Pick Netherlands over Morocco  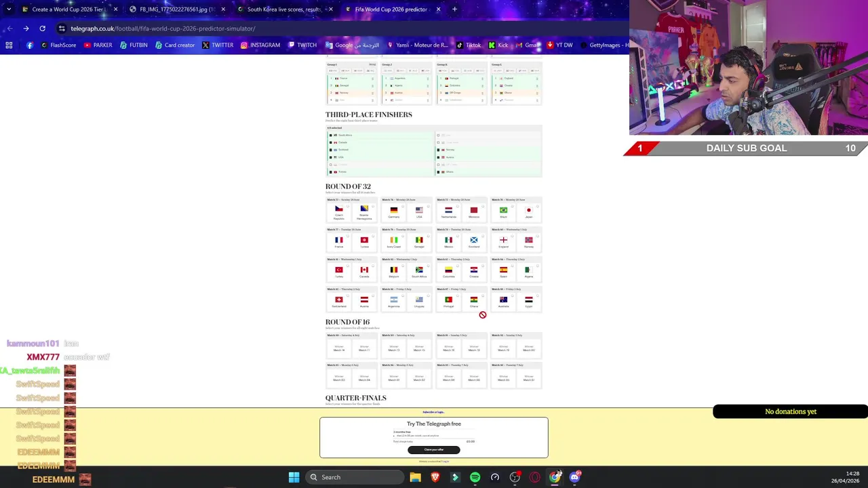coord(448,213)
